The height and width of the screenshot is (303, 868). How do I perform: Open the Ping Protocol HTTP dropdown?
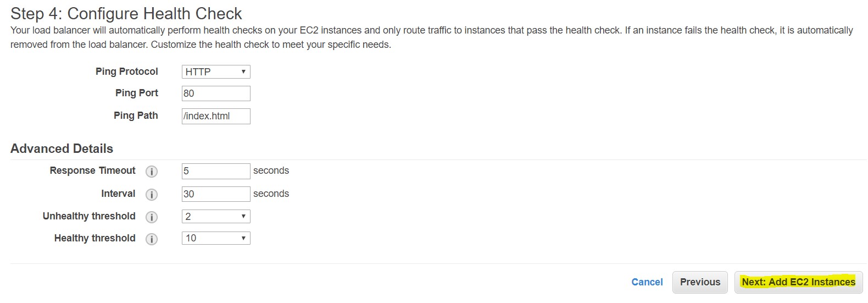click(x=216, y=72)
